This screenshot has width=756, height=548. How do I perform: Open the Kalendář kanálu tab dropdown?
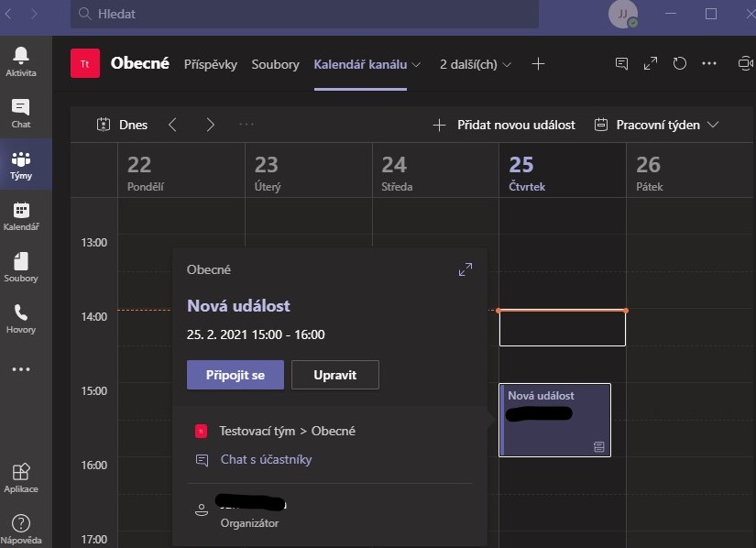pyautogui.click(x=417, y=64)
